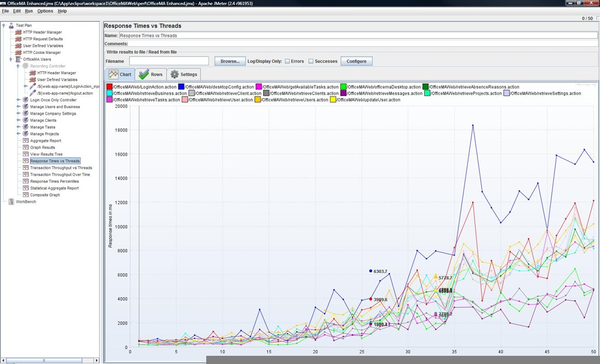This screenshot has height=364, width=600.
Task: Click the Comments input field
Action: tap(362, 44)
